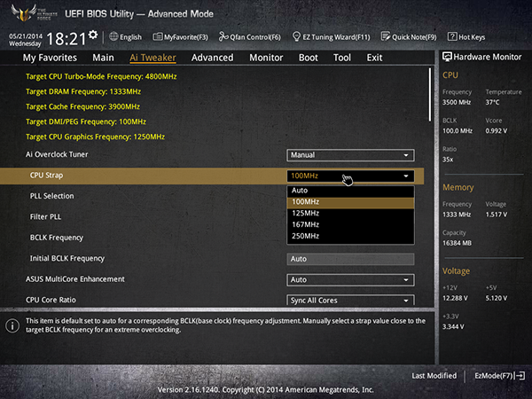Click Target Cache Frequency: 3900MHz
Screen dimensions: 532x399
(82, 107)
